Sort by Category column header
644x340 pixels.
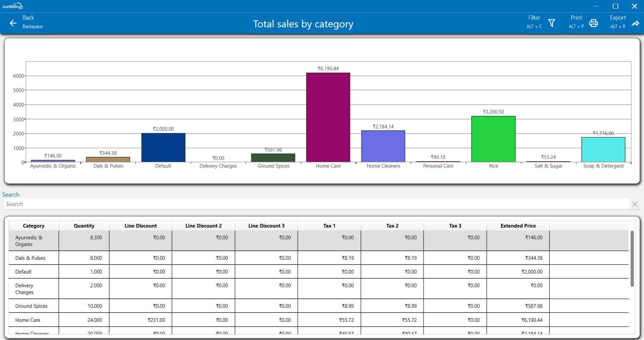coord(34,226)
